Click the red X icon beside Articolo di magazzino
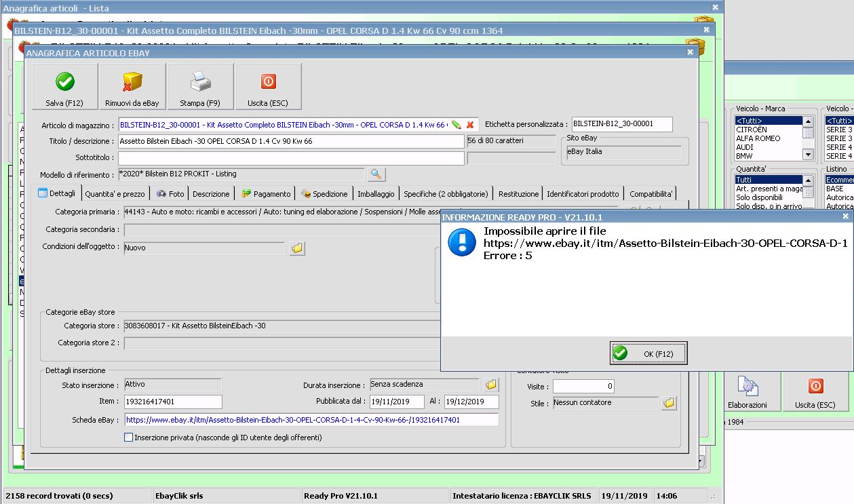Image resolution: width=854 pixels, height=504 pixels. 470,125
